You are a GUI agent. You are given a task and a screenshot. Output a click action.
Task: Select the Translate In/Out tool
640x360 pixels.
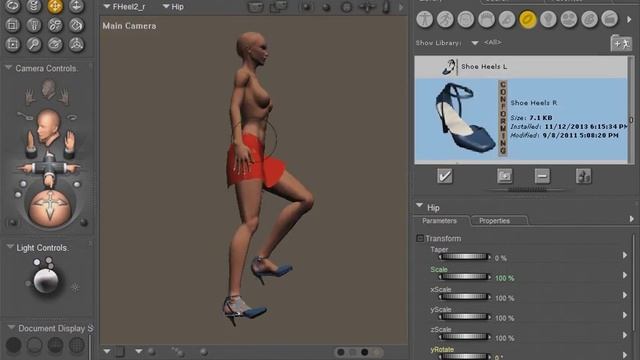click(x=76, y=6)
